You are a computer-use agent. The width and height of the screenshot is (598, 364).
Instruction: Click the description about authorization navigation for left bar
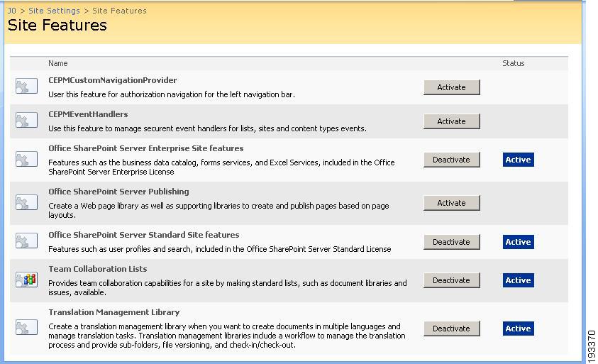[x=172, y=94]
